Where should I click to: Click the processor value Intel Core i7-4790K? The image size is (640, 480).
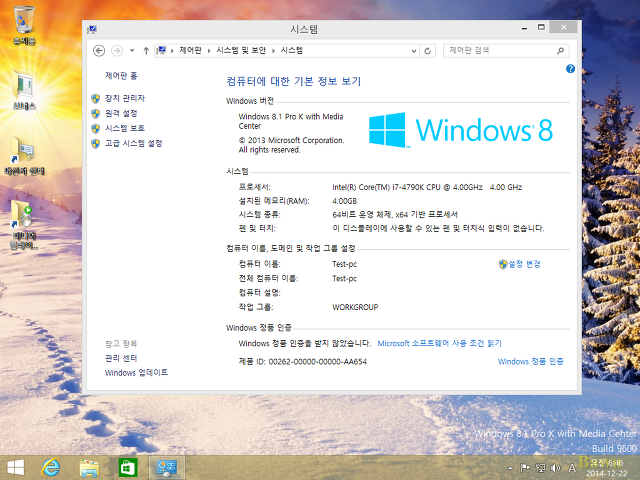(427, 187)
